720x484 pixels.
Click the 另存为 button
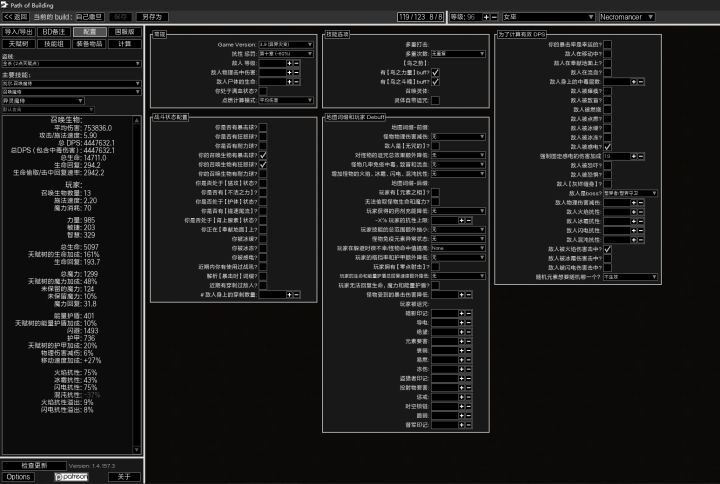[152, 17]
